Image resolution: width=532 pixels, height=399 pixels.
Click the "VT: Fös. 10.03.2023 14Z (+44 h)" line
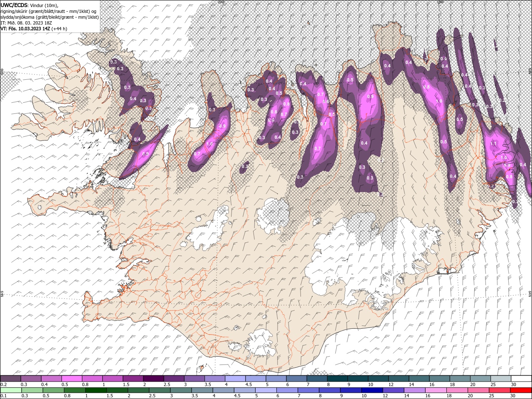[x=34, y=29]
